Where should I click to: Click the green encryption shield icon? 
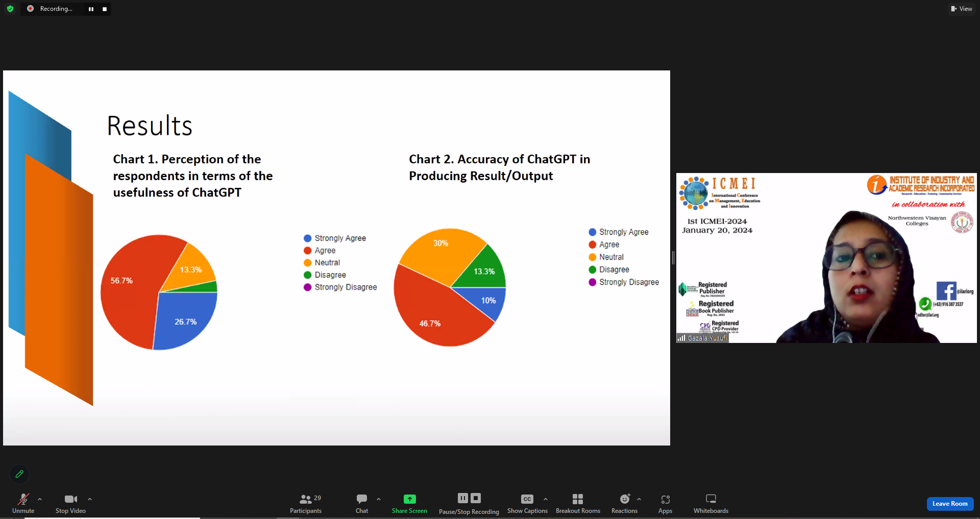pos(10,9)
